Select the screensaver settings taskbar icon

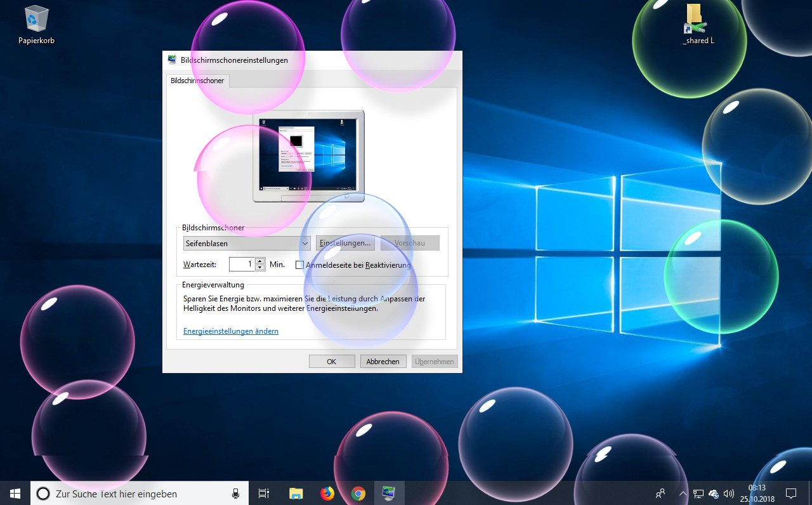pyautogui.click(x=389, y=493)
